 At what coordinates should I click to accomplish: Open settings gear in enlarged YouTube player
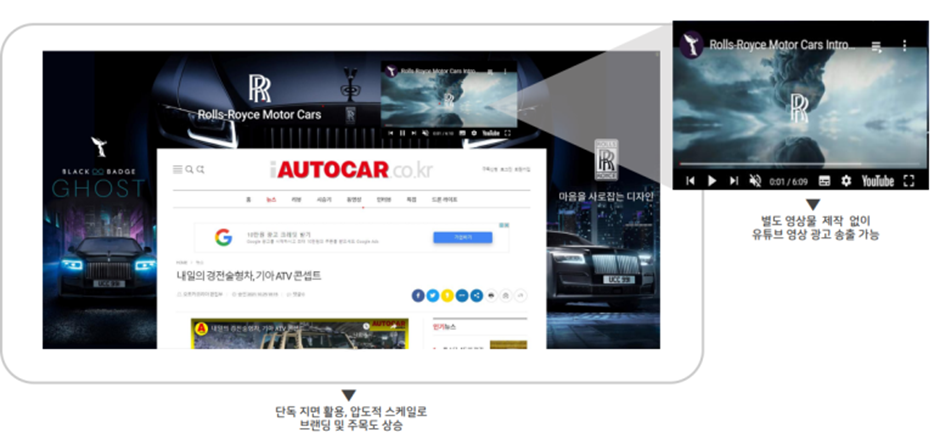click(x=846, y=180)
